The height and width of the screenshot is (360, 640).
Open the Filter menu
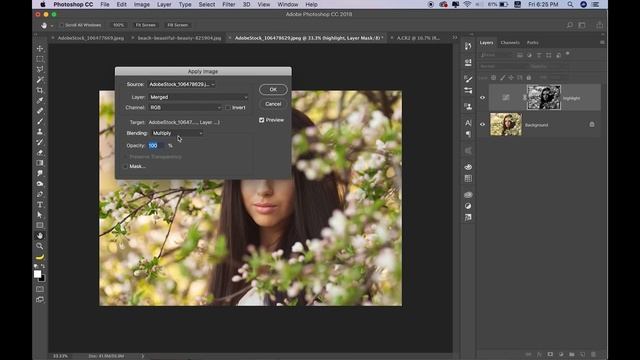(x=229, y=4)
